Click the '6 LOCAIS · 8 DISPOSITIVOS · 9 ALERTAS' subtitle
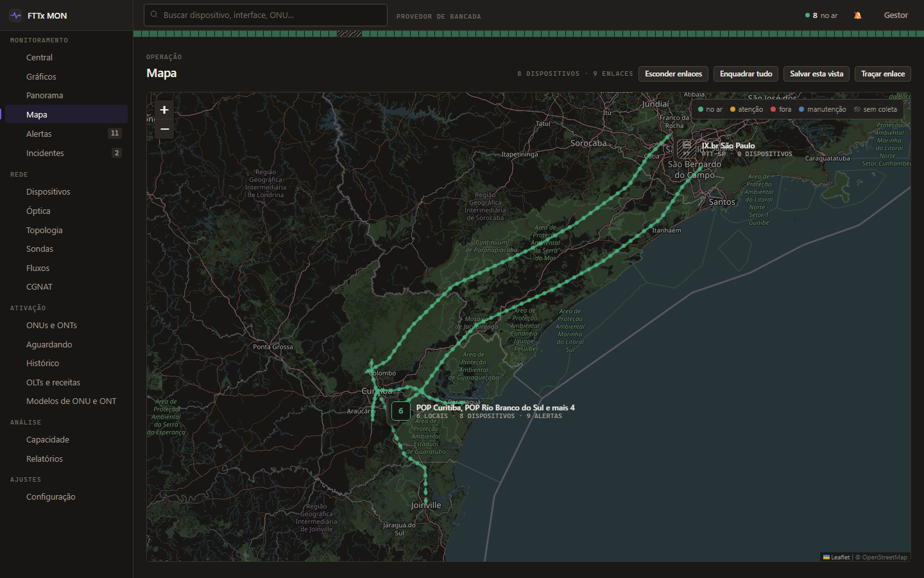 click(x=489, y=416)
